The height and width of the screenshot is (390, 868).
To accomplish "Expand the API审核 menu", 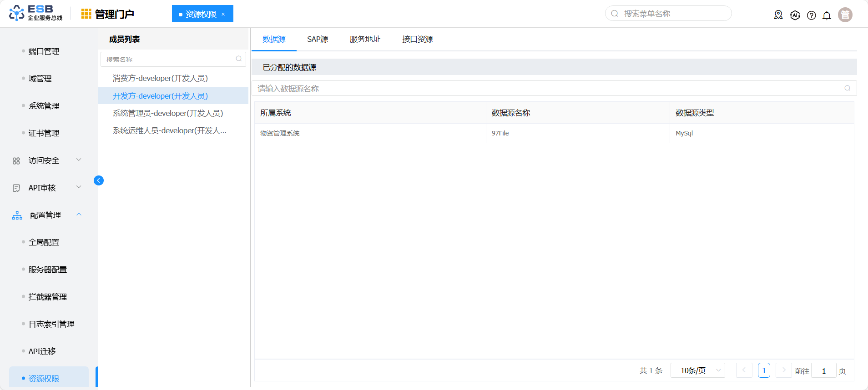I will [79, 187].
